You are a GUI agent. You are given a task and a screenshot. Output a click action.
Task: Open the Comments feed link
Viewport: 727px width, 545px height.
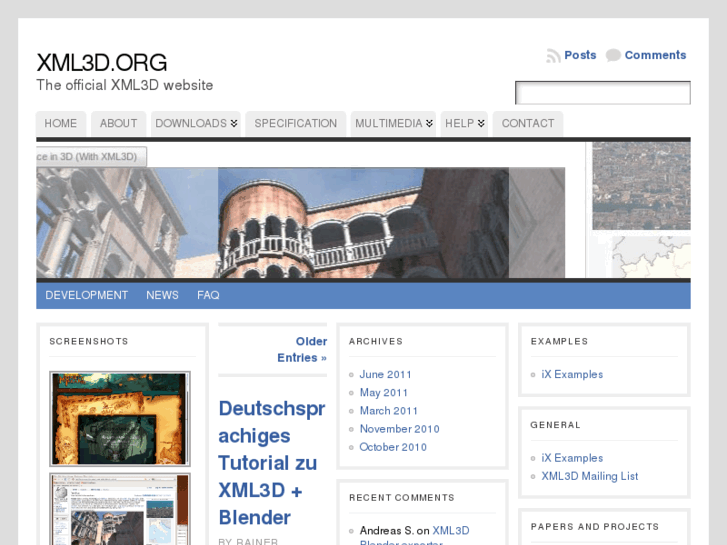[x=655, y=55]
